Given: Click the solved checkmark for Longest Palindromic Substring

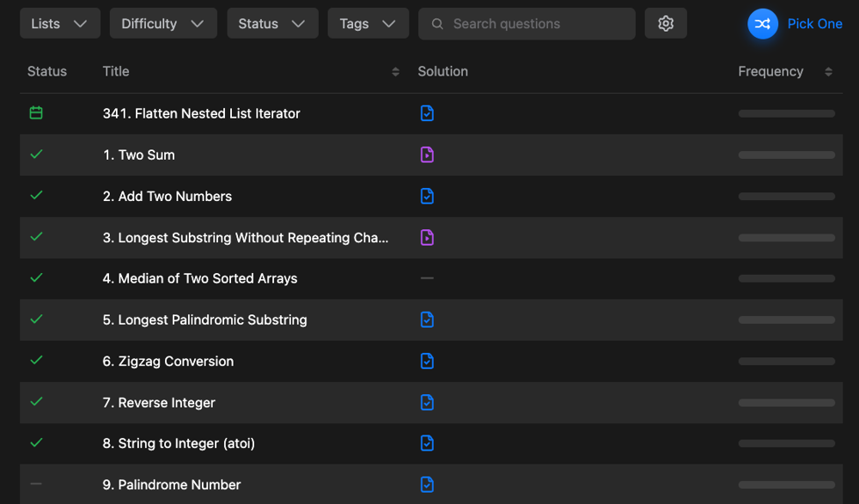Looking at the screenshot, I should coord(36,319).
